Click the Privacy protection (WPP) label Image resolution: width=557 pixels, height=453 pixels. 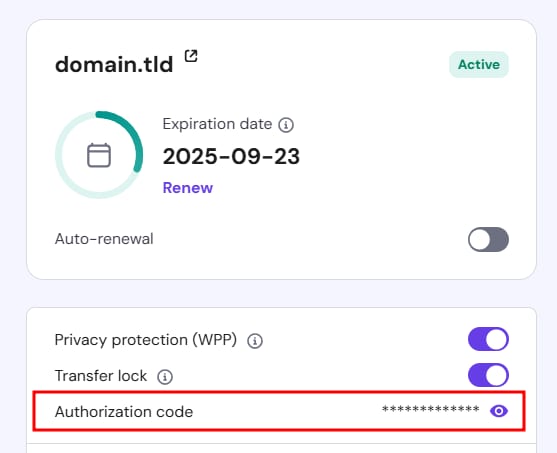coord(146,340)
